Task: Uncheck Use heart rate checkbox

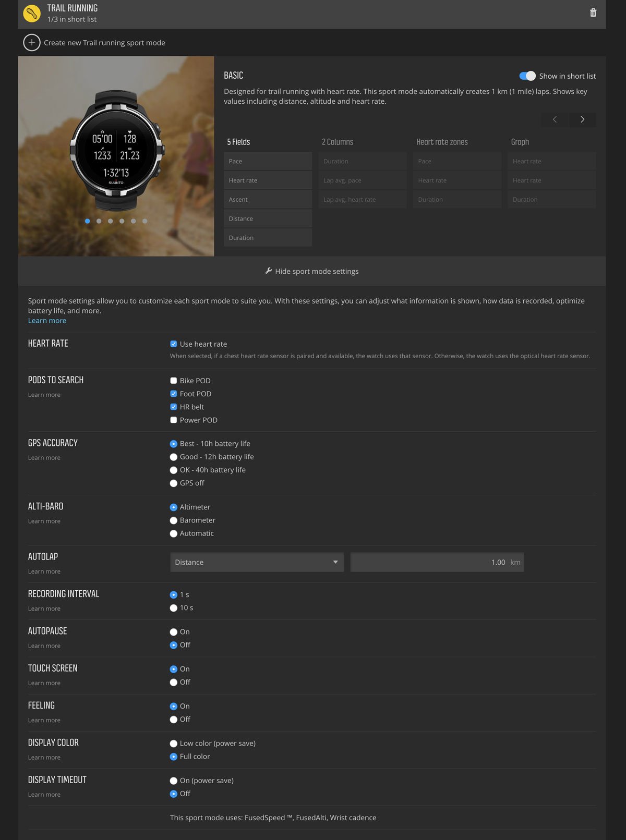Action: pos(173,344)
